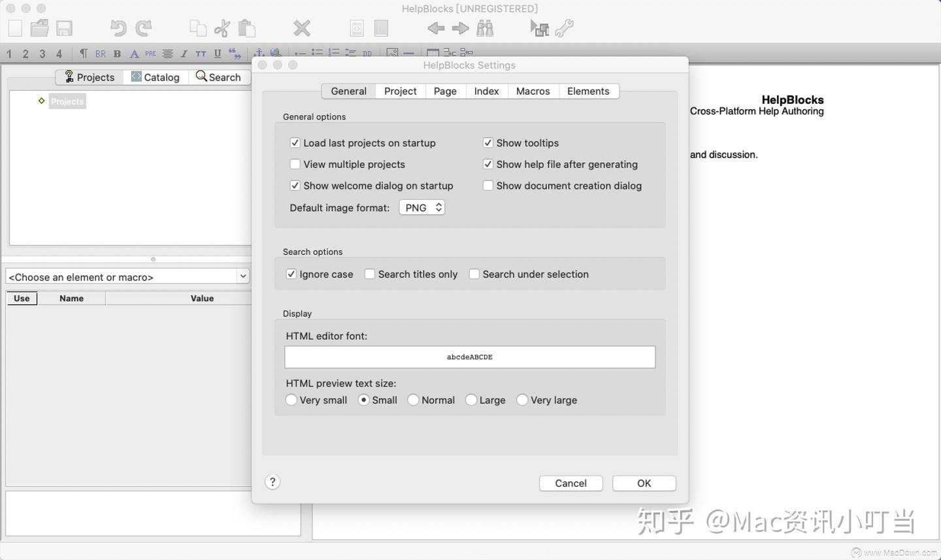Enable Show document creation dialog
Viewport: 941px width, 560px height.
pos(488,186)
